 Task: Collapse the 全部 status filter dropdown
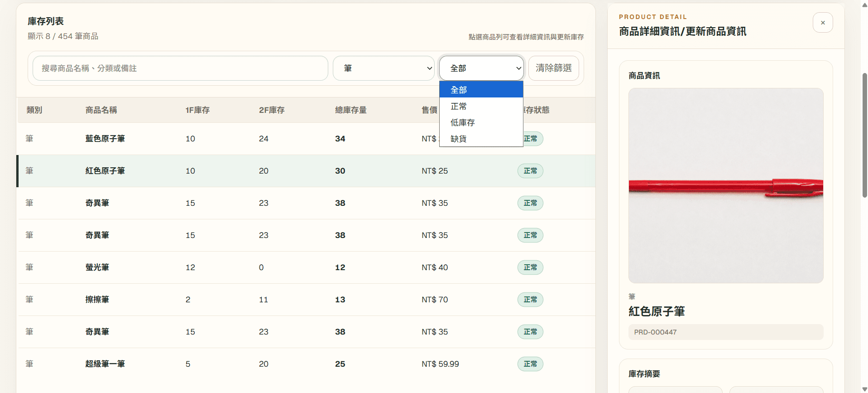click(481, 68)
